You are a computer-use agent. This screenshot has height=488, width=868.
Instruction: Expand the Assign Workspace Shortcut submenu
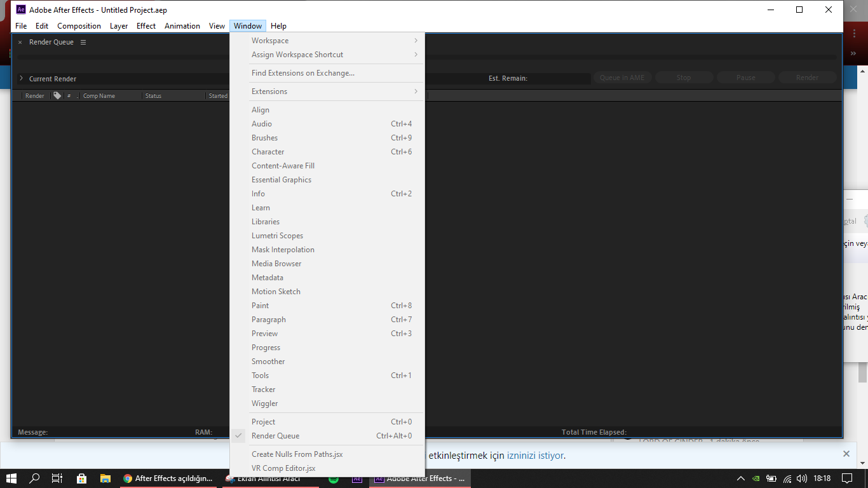pos(327,55)
